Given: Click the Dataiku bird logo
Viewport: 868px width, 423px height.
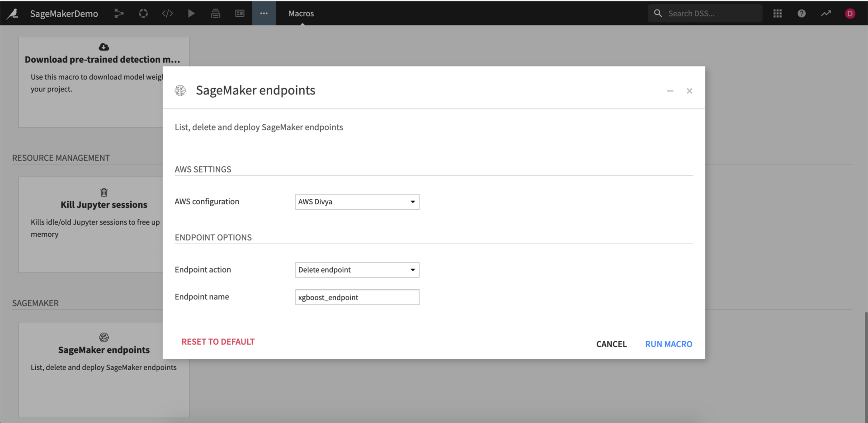Looking at the screenshot, I should click(13, 13).
